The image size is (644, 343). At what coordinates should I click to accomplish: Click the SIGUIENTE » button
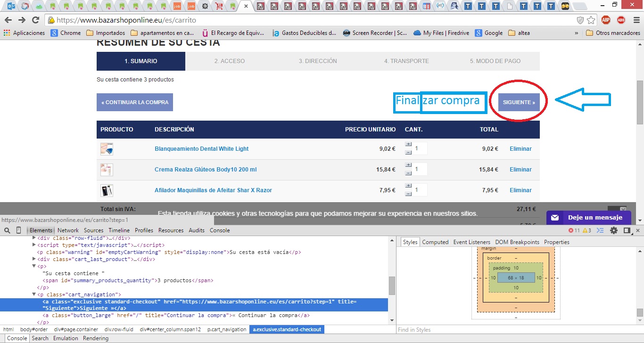519,102
